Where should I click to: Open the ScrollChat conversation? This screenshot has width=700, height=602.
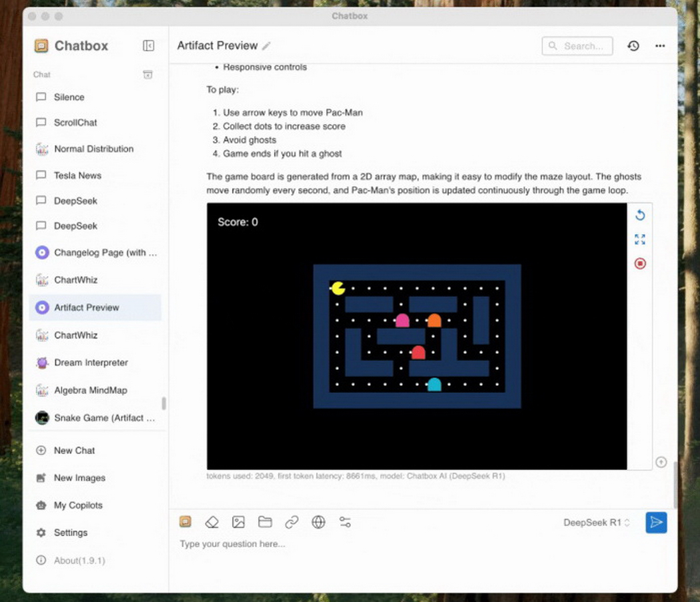click(x=95, y=122)
